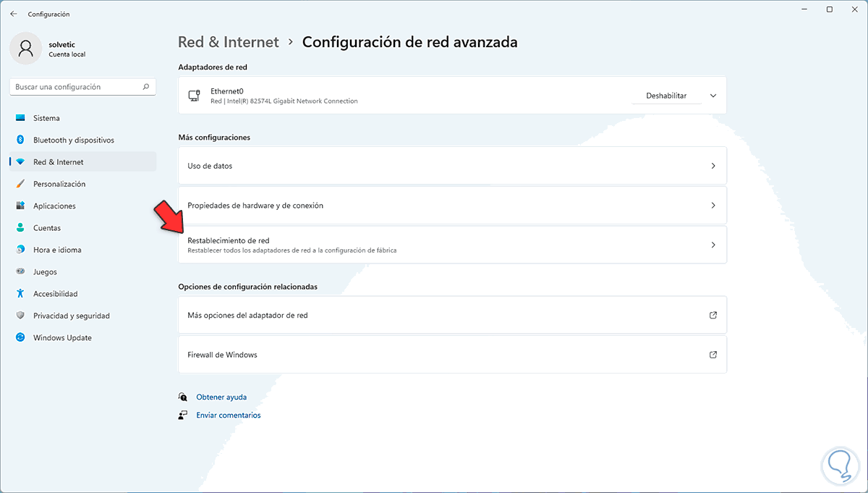Image resolution: width=868 pixels, height=493 pixels.
Task: Select Red & Internet in the sidebar
Action: pos(83,162)
